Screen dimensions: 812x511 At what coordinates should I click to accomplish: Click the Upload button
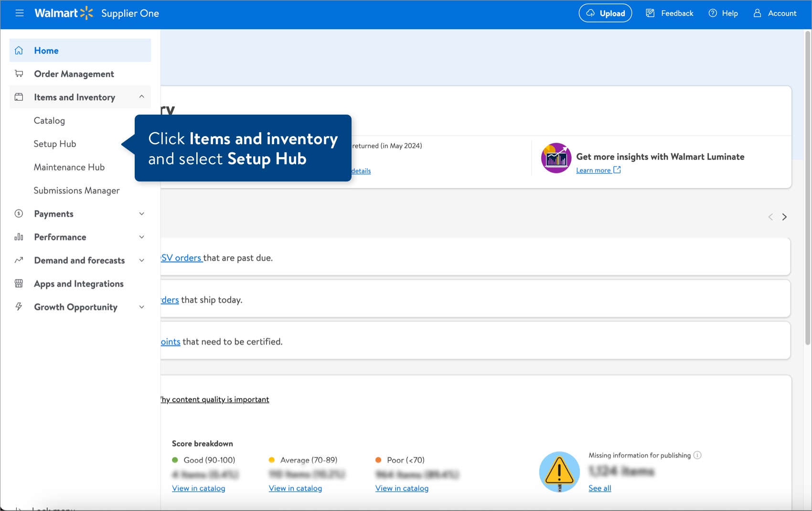605,13
